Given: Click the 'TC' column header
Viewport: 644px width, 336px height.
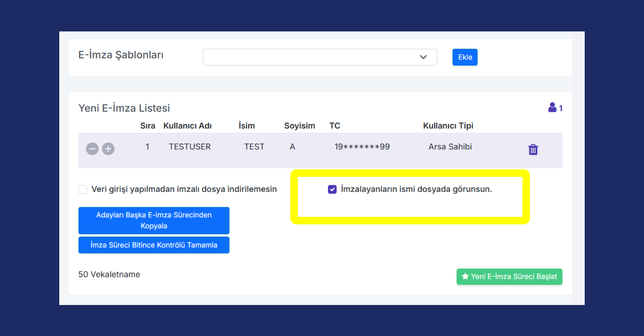Looking at the screenshot, I should (x=335, y=126).
